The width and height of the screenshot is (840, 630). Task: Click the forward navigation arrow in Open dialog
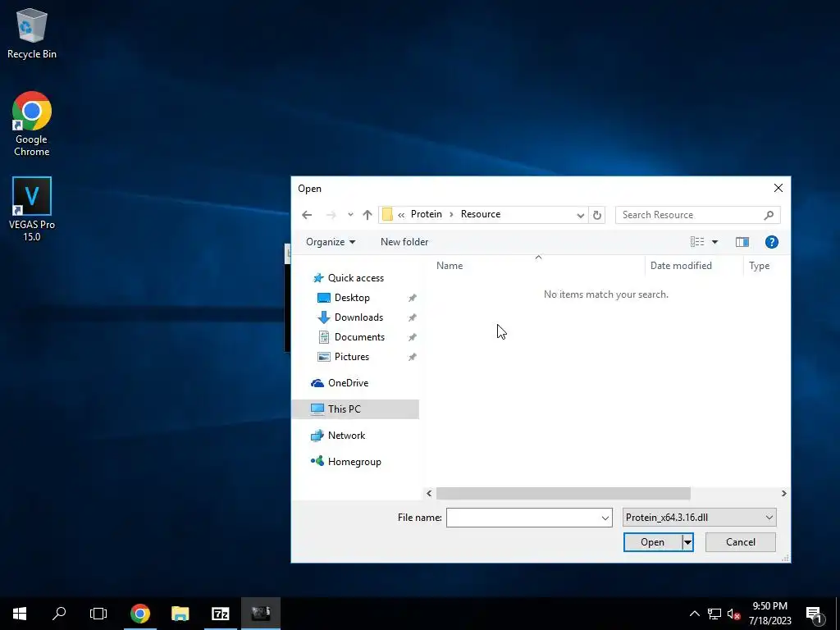pos(331,215)
